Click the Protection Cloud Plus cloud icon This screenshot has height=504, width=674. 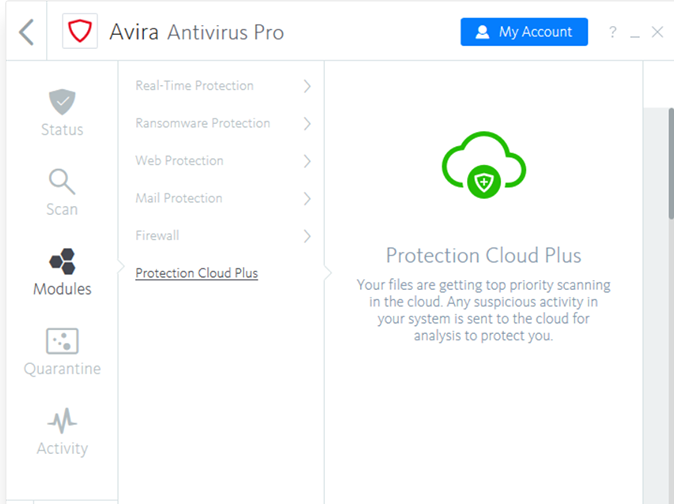click(x=484, y=165)
